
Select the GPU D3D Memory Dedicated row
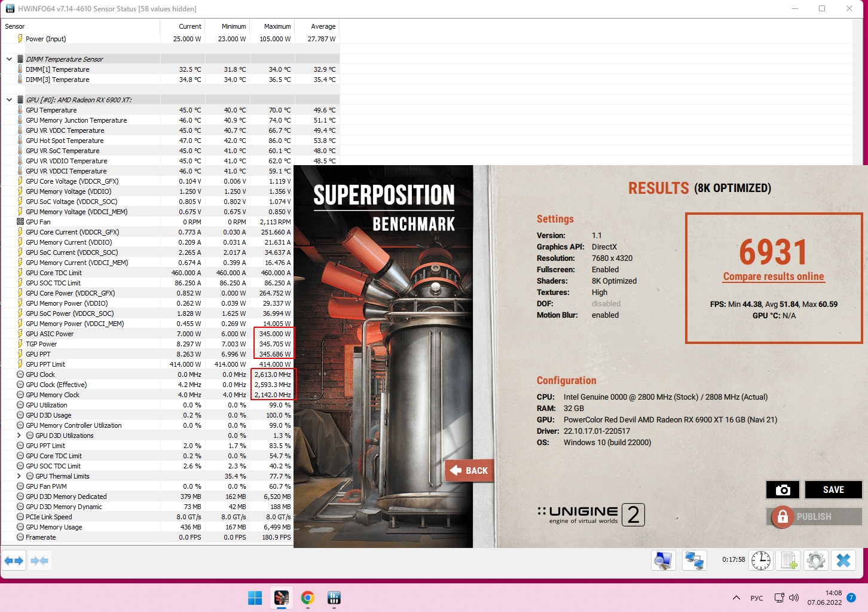[x=147, y=497]
